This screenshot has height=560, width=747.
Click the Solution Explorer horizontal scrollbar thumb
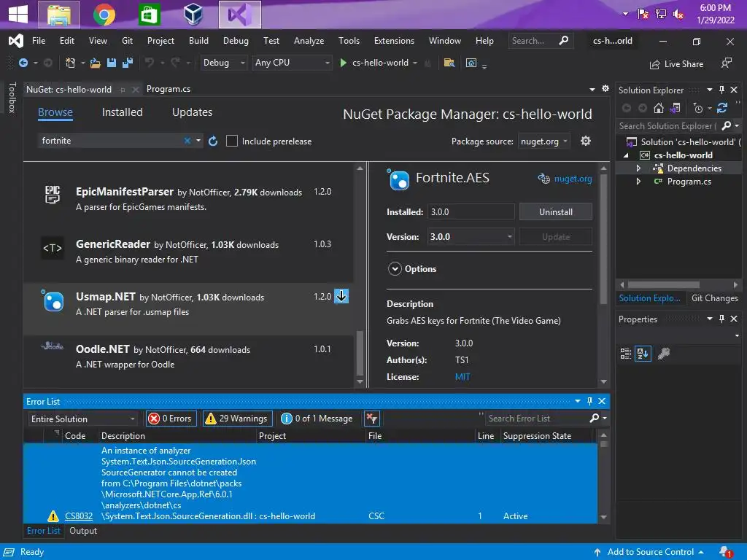(x=664, y=285)
